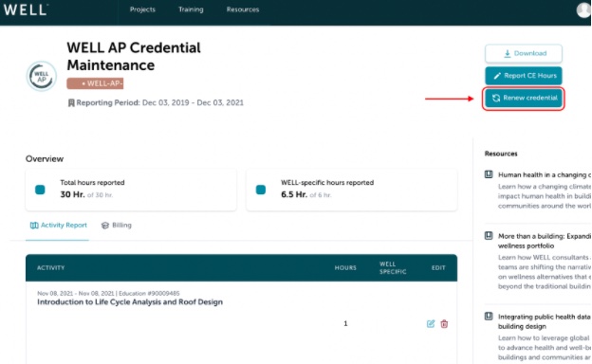Click the Activity Report tab book icon

[x=34, y=226]
